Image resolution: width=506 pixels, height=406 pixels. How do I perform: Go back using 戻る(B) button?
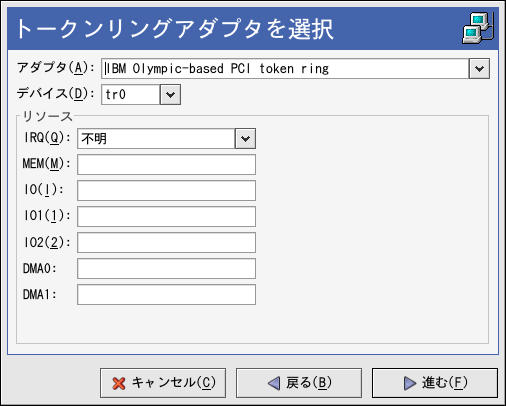[x=299, y=383]
